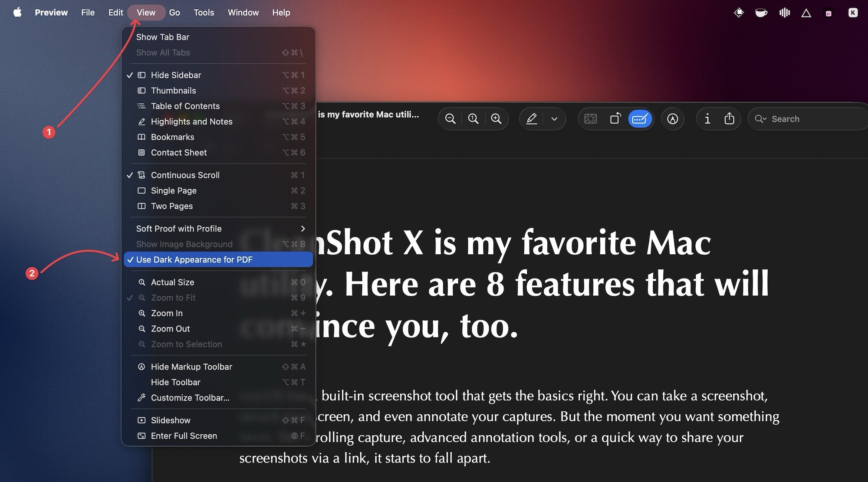
Task: Click the K menu bar icon
Action: tap(853, 13)
